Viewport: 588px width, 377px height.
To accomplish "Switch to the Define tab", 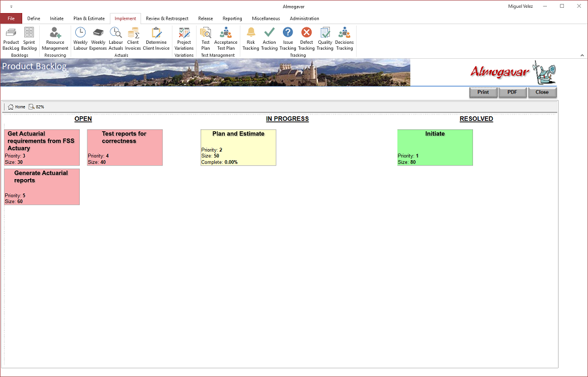I will point(34,18).
